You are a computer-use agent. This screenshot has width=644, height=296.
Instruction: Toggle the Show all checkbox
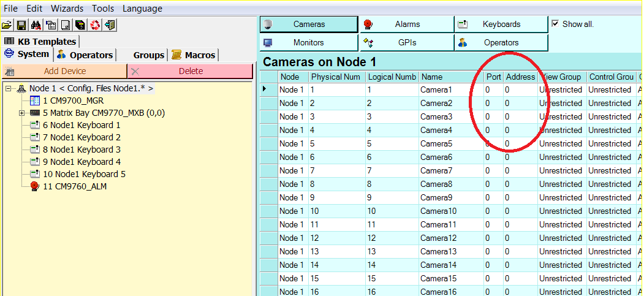coord(555,24)
